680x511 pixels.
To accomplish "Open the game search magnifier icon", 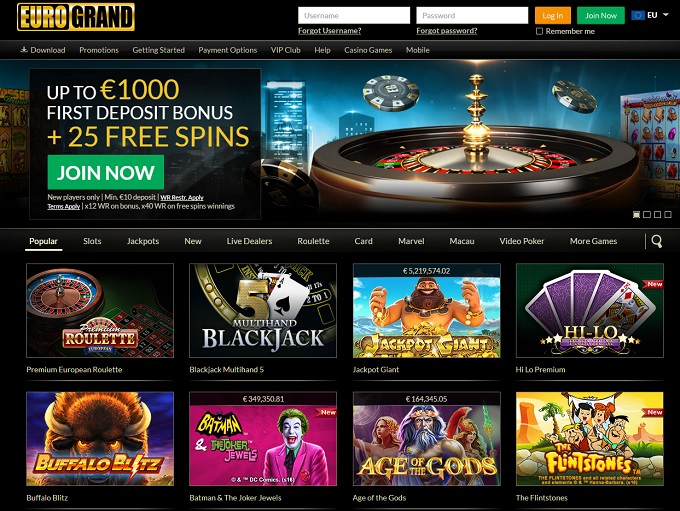I will (x=657, y=241).
